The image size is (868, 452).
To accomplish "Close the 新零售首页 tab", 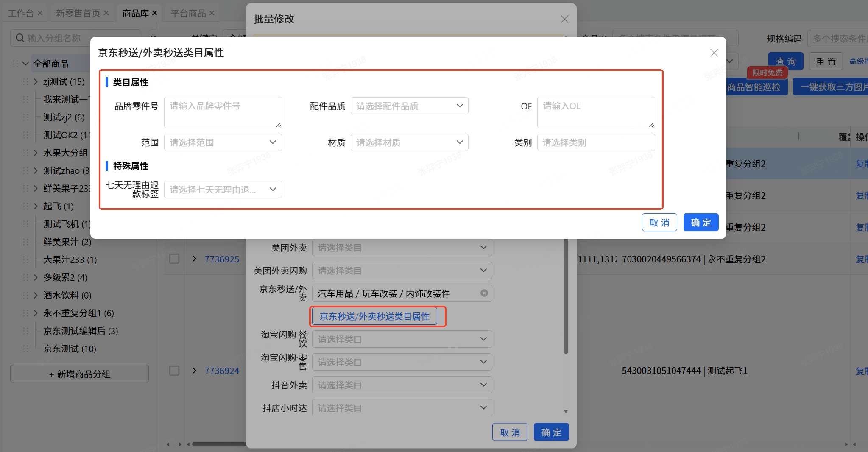I will (106, 13).
